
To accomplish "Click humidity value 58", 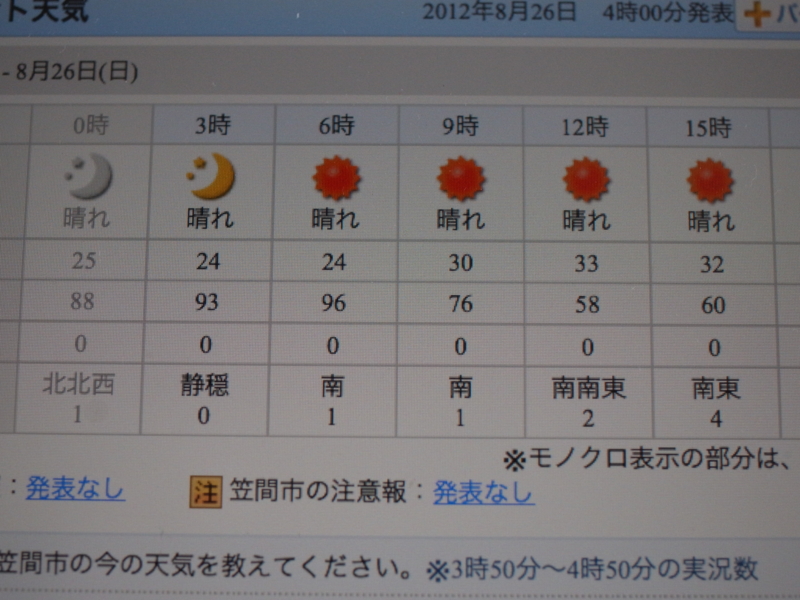I will (x=587, y=305).
